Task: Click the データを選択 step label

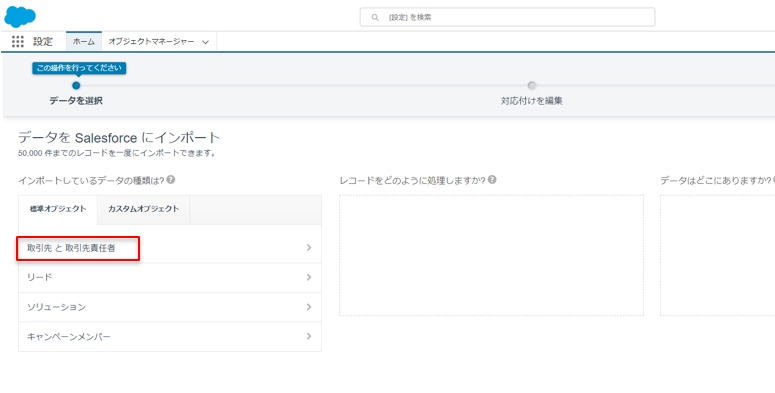Action: click(x=76, y=101)
